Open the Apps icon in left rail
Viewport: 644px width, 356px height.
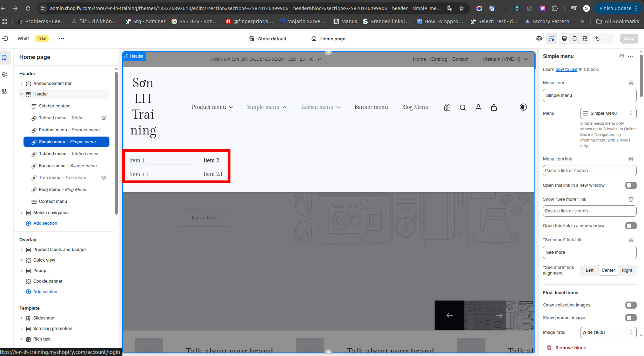tap(4, 91)
